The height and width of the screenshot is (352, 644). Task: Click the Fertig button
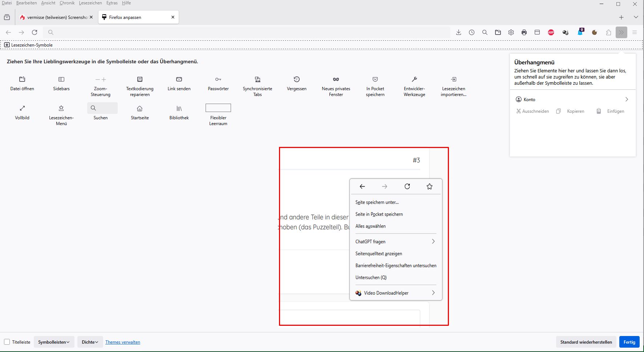tap(629, 342)
